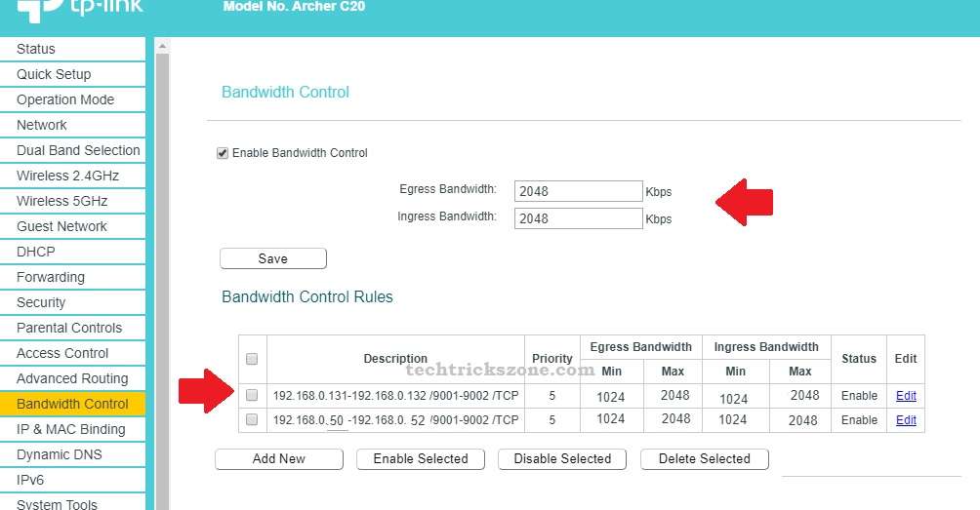
Task: Click the Ingress Bandwidth input field
Action: [x=578, y=218]
